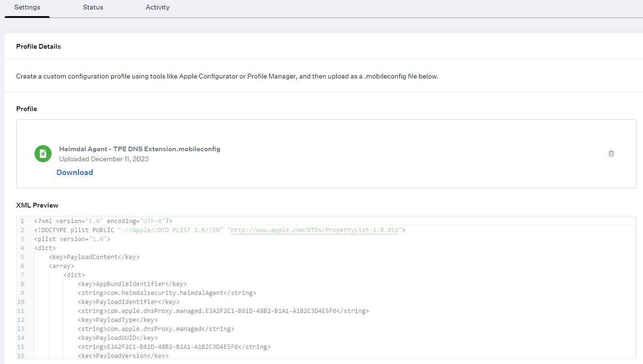Click line number 10 in the XML gutter
Image resolution: width=643 pixels, height=364 pixels.
(21, 302)
